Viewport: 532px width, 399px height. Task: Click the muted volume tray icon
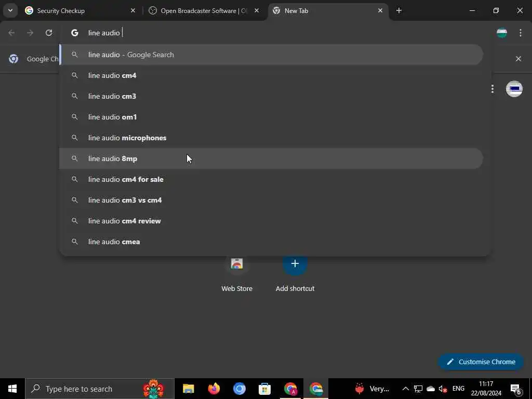[443, 389]
